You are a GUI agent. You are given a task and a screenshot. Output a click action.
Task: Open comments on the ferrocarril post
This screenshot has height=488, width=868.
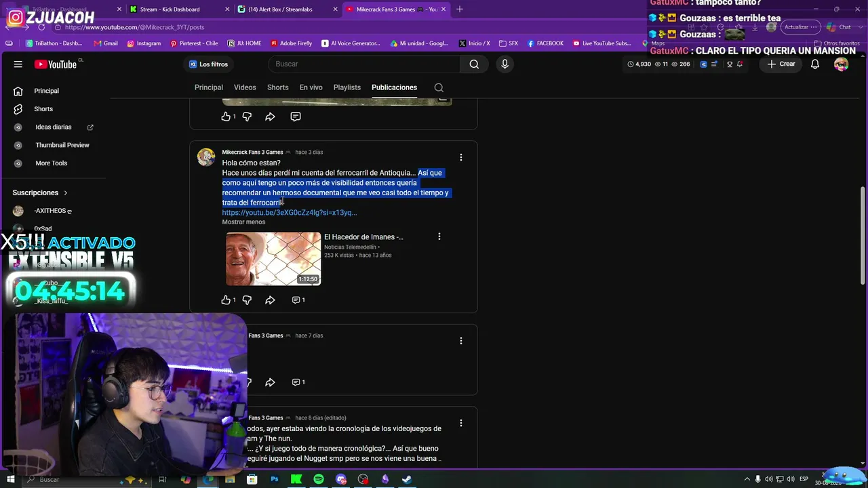click(x=298, y=300)
